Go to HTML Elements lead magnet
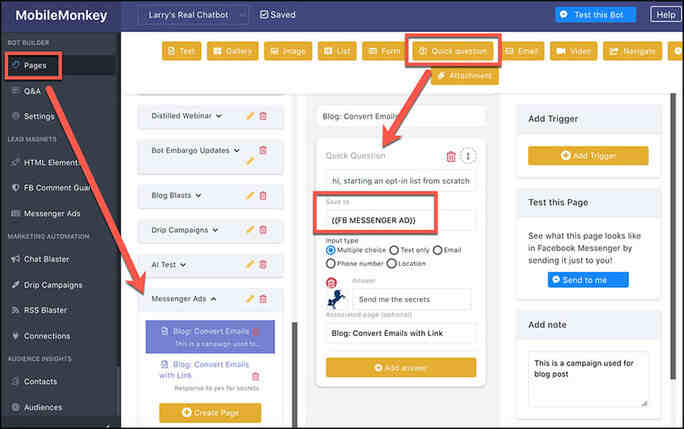 (x=51, y=162)
